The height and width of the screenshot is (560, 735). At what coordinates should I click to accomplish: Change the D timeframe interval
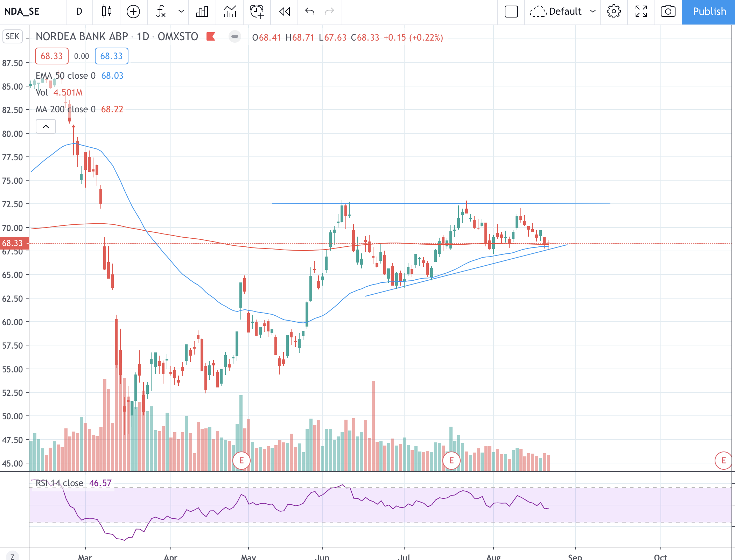(x=79, y=12)
